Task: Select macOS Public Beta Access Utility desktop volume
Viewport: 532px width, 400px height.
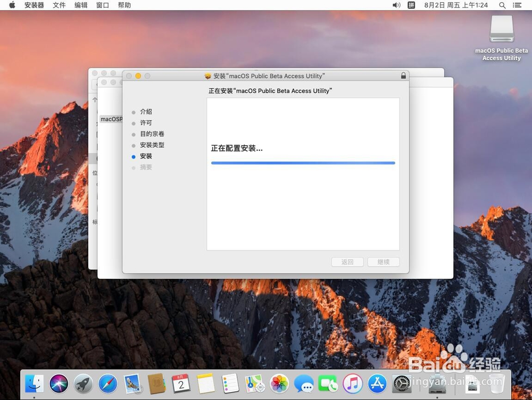Action: [502, 38]
